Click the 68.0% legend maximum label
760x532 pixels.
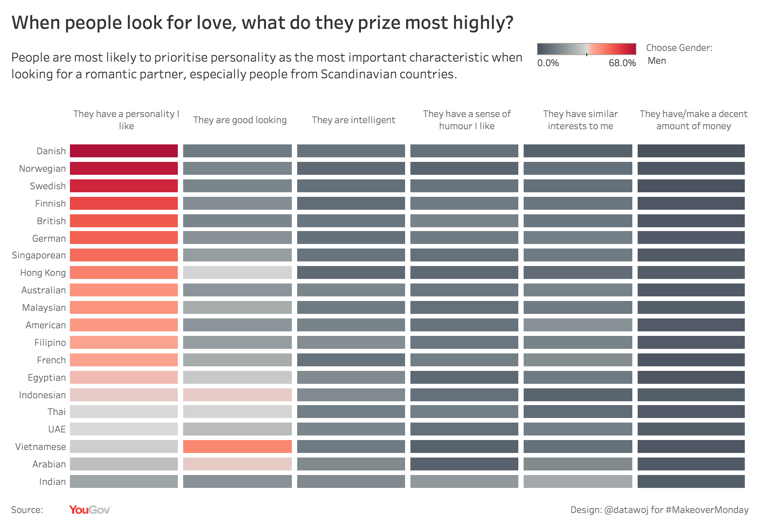[622, 63]
